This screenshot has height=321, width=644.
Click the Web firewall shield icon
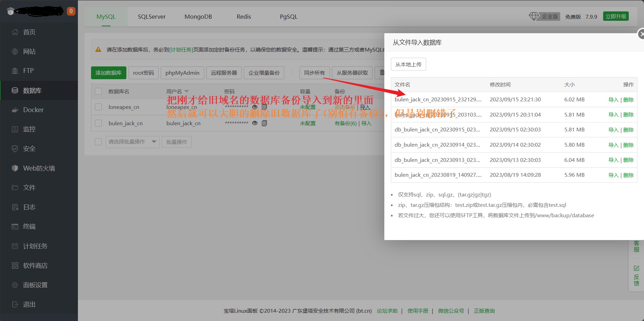point(15,168)
